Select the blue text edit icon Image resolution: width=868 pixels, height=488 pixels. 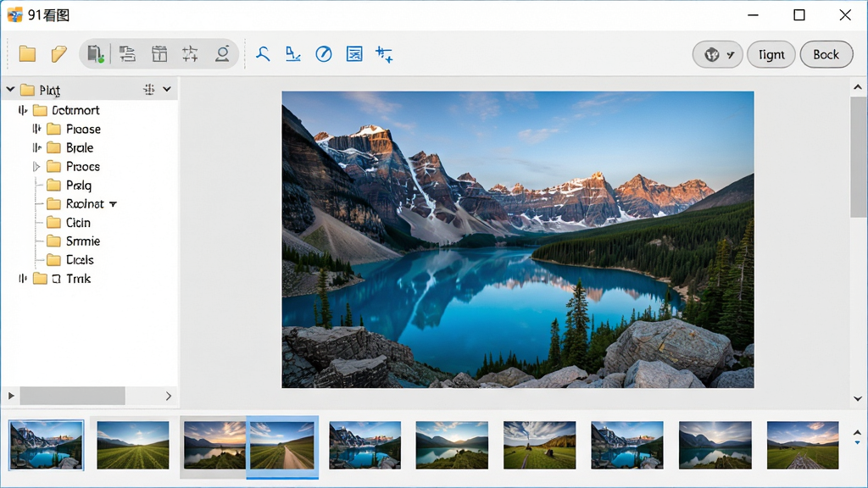pyautogui.click(x=292, y=53)
